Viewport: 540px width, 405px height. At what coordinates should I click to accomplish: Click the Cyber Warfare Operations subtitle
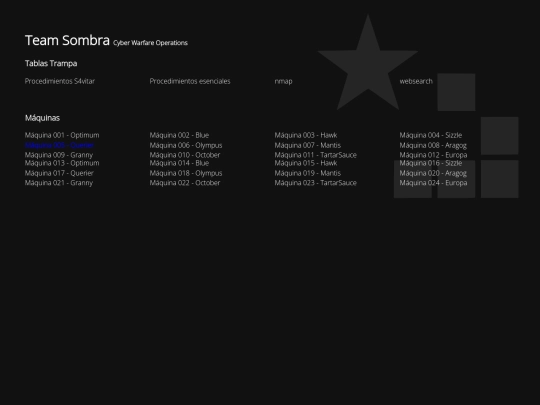click(150, 43)
